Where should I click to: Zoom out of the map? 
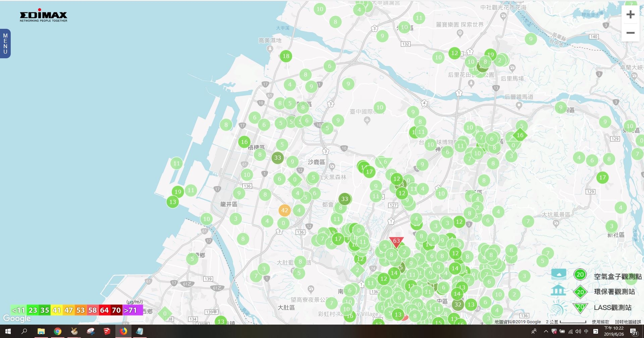coord(630,33)
